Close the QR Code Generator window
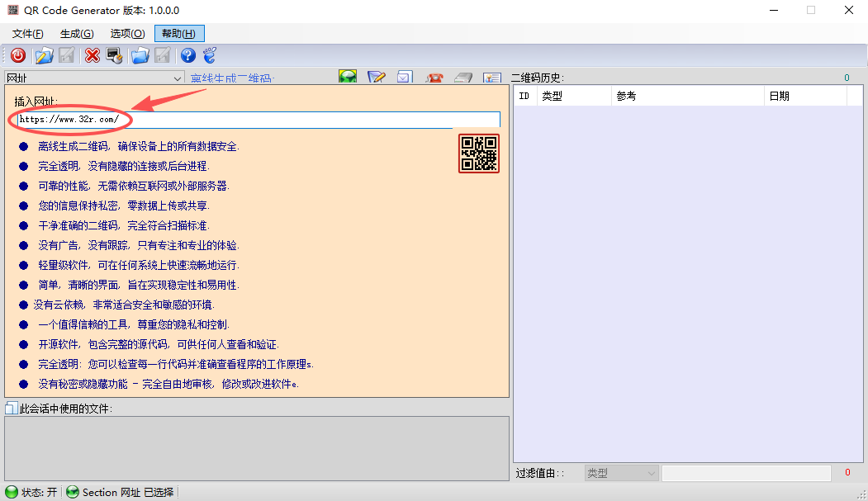 click(x=849, y=11)
